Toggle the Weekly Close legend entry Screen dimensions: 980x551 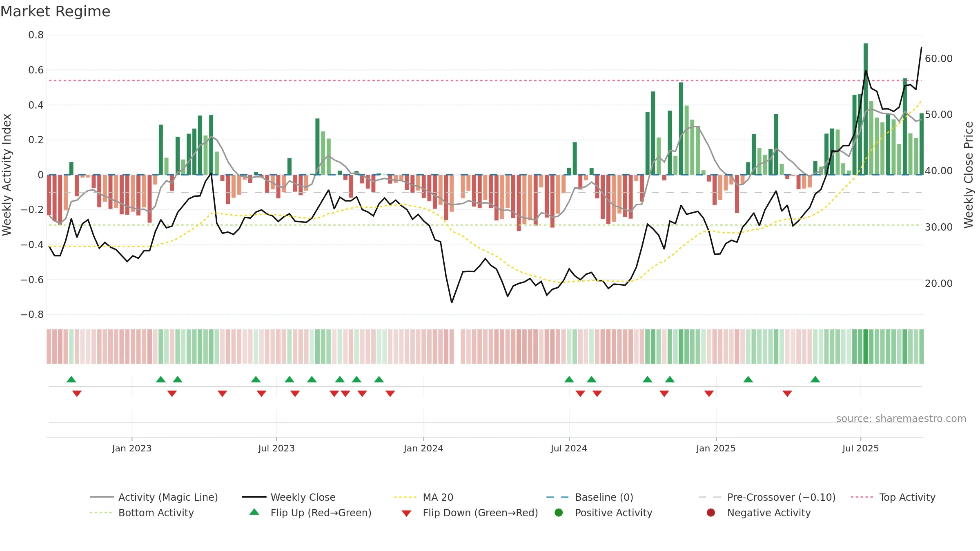pos(289,497)
